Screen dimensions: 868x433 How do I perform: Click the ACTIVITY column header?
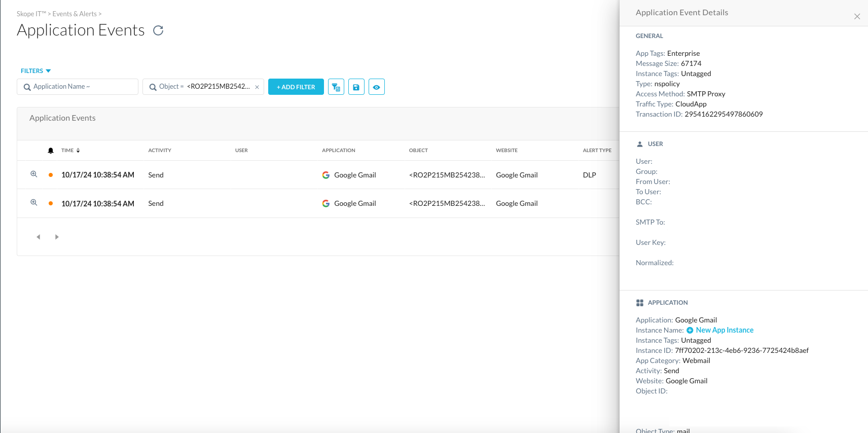(160, 151)
